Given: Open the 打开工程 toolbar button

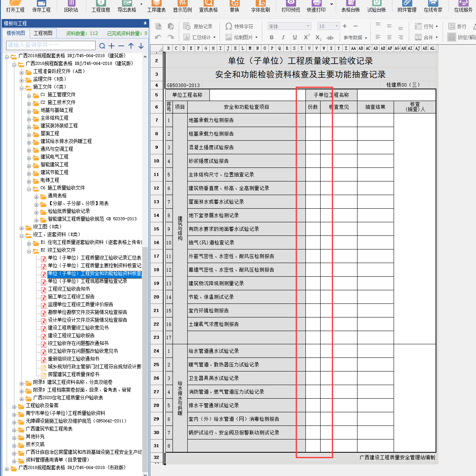Looking at the screenshot, I should click(x=15, y=7).
